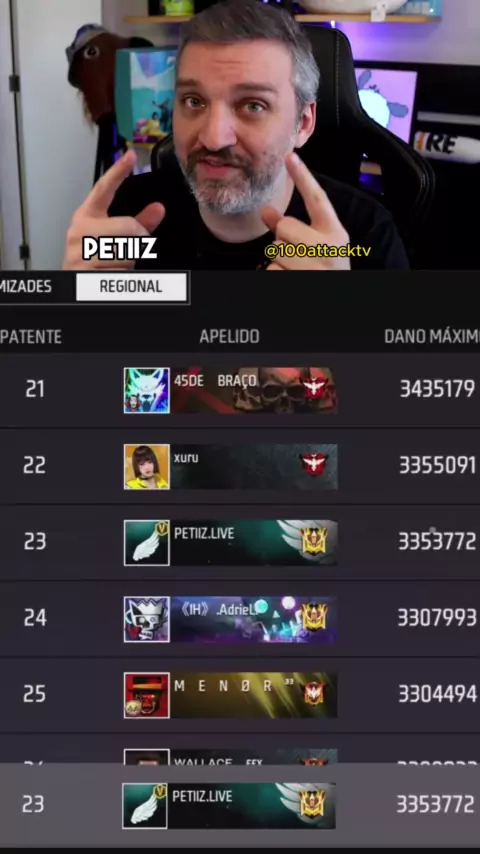The image size is (480, 854).
Task: Open 45DE BRAÇO player avatar
Action: point(147,391)
